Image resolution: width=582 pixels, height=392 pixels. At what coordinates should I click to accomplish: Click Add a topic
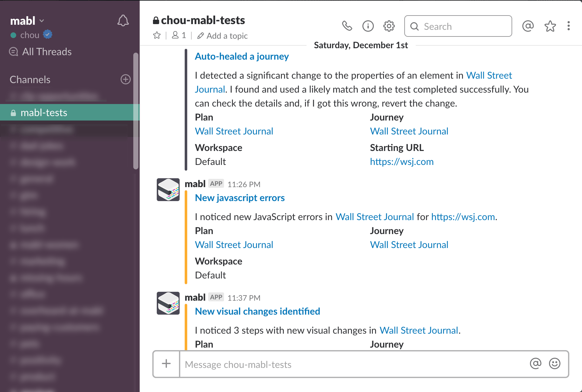point(222,36)
